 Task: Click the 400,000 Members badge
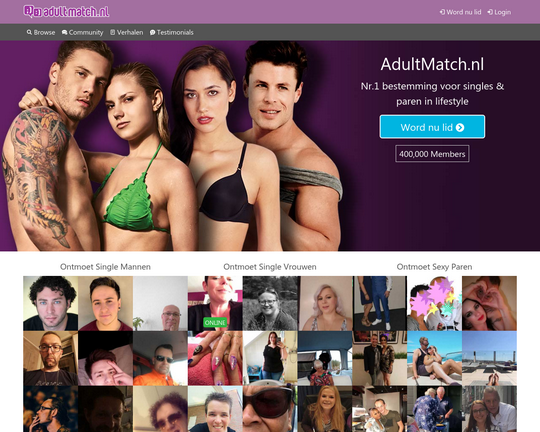pyautogui.click(x=432, y=154)
